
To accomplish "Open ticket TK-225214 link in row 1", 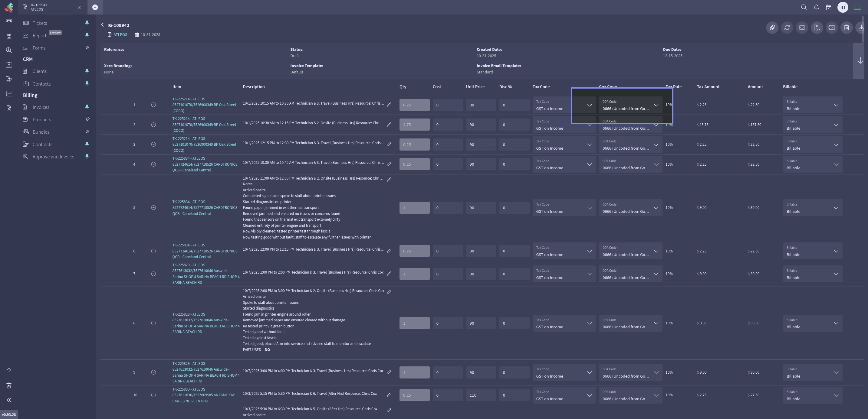I will click(204, 105).
